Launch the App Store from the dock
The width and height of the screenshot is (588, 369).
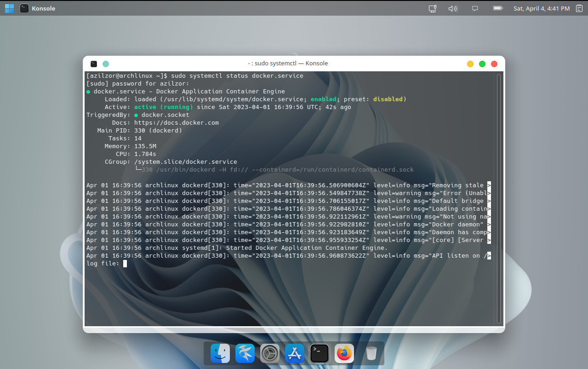pyautogui.click(x=294, y=353)
